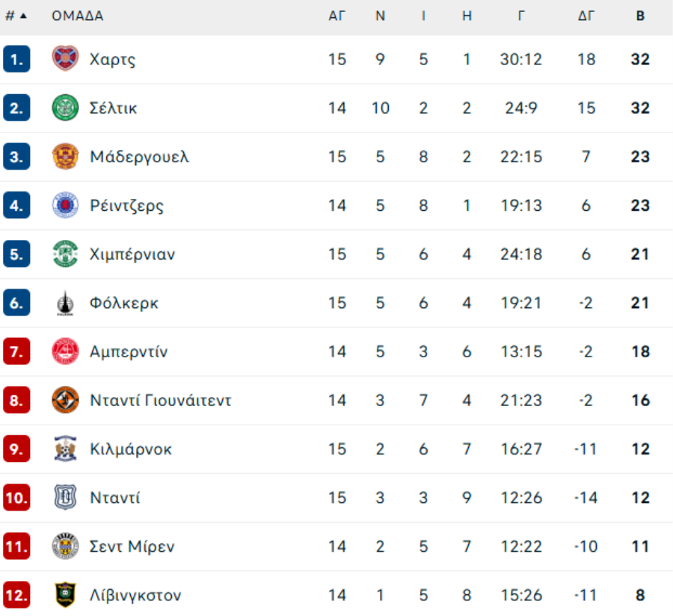The width and height of the screenshot is (673, 616).
Task: Sort standings by the ΟΜΑΔΑ column header
Action: (x=77, y=16)
